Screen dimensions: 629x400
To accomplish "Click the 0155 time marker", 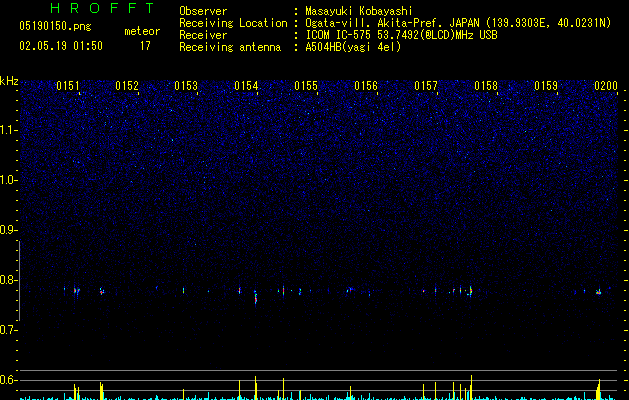I will (306, 86).
